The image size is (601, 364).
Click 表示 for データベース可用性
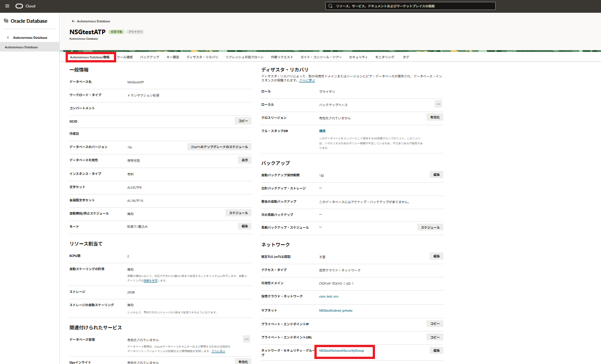[245, 160]
